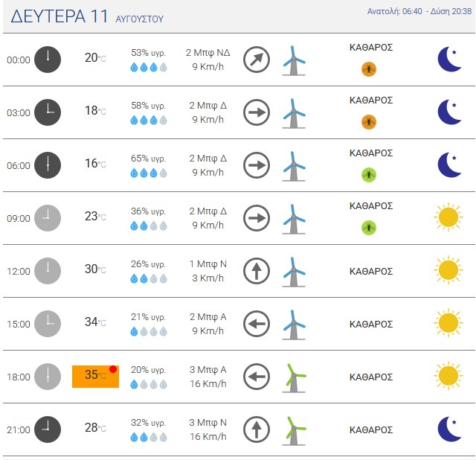Click the ΚΑΘΑΡΟΣ label at 15:00
Viewport: 476px width, 460px height.
pyautogui.click(x=371, y=325)
